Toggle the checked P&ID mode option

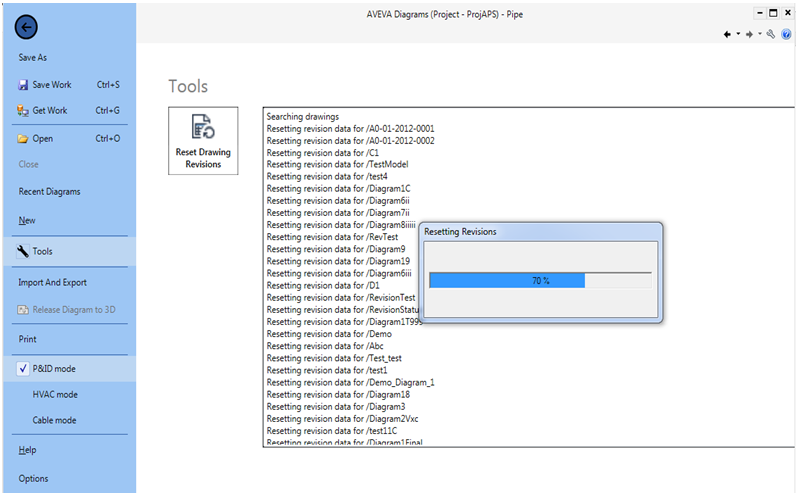click(70, 369)
